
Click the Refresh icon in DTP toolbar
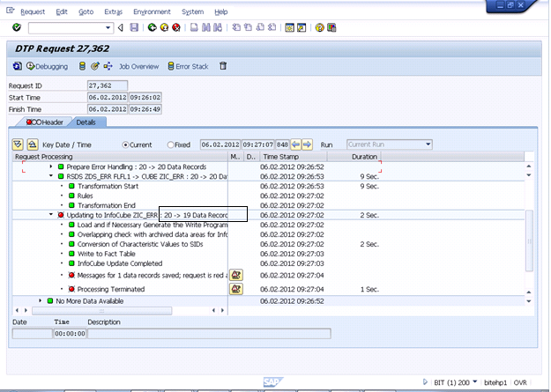[18, 66]
